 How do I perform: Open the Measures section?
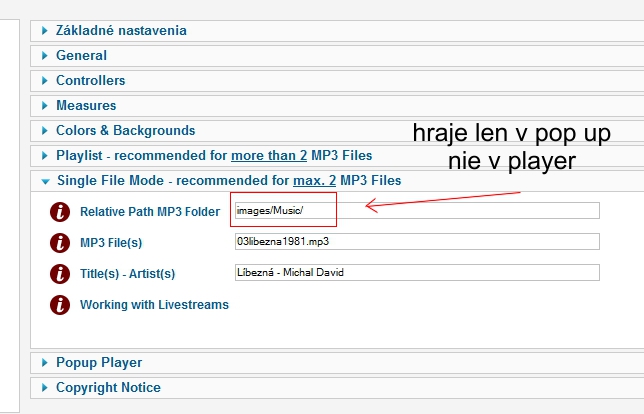[x=86, y=105]
